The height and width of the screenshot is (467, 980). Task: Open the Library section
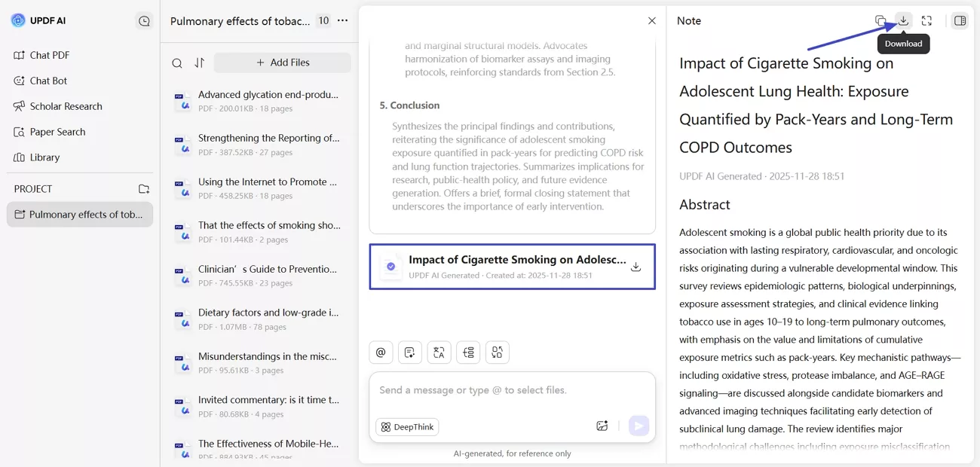[x=47, y=157]
